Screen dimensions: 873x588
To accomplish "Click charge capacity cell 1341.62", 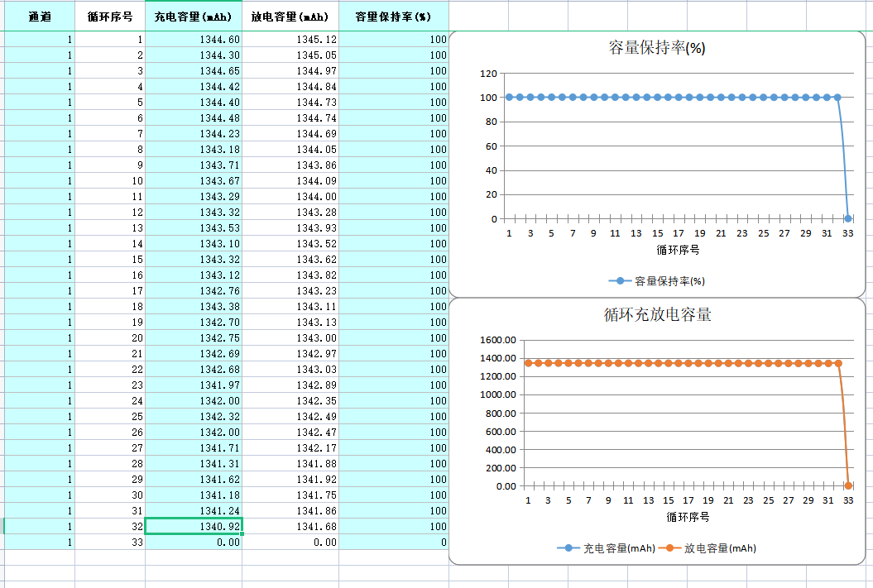I will point(193,480).
